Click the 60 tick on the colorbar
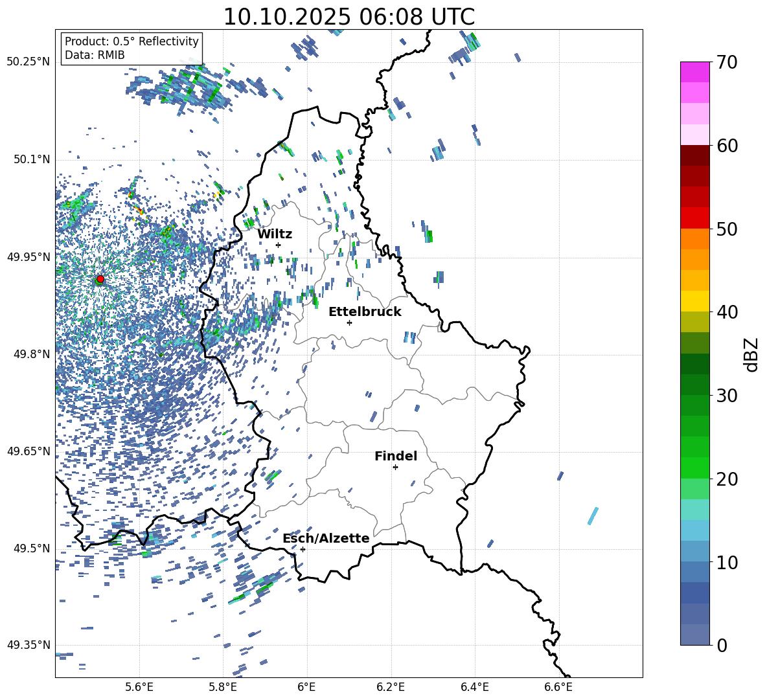Screen dimensions: 767x700 click(x=726, y=146)
